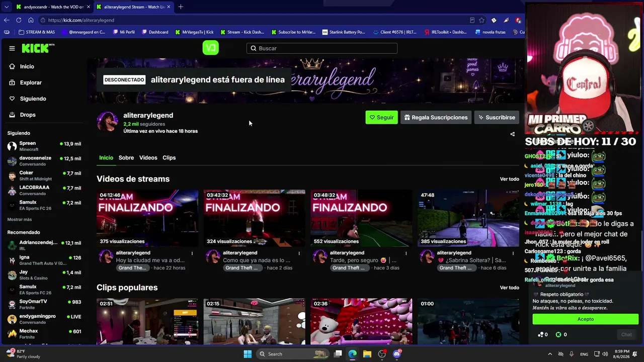Image resolution: width=644 pixels, height=362 pixels.
Task: Show hidden system tray icons
Action: click(549, 354)
